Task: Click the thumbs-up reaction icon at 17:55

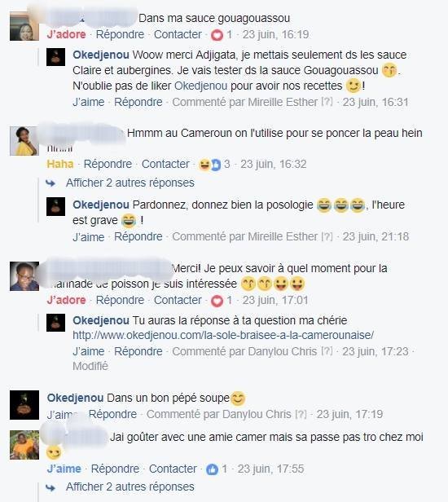Action: (212, 469)
